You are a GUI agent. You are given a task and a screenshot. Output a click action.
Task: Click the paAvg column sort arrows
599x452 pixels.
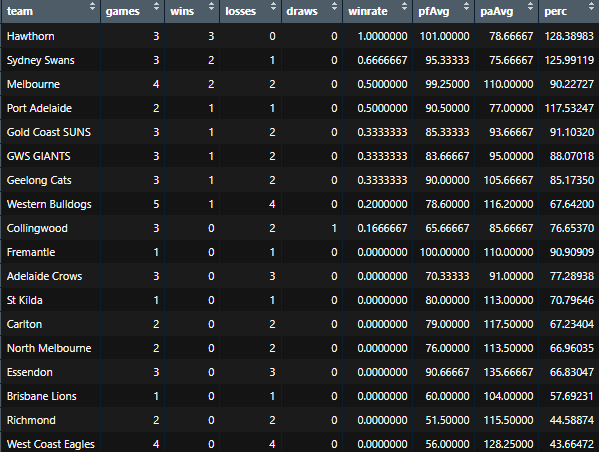tap(530, 6)
